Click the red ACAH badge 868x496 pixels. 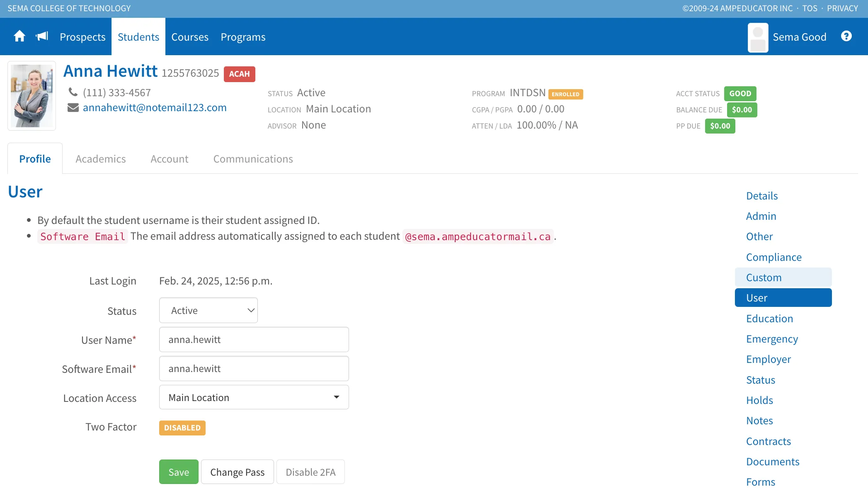(x=240, y=74)
